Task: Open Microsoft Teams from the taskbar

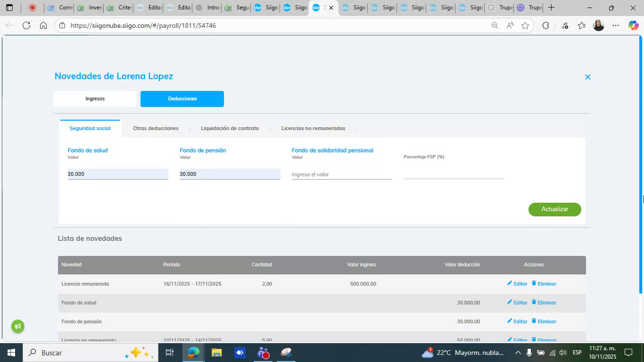Action: 263,353
